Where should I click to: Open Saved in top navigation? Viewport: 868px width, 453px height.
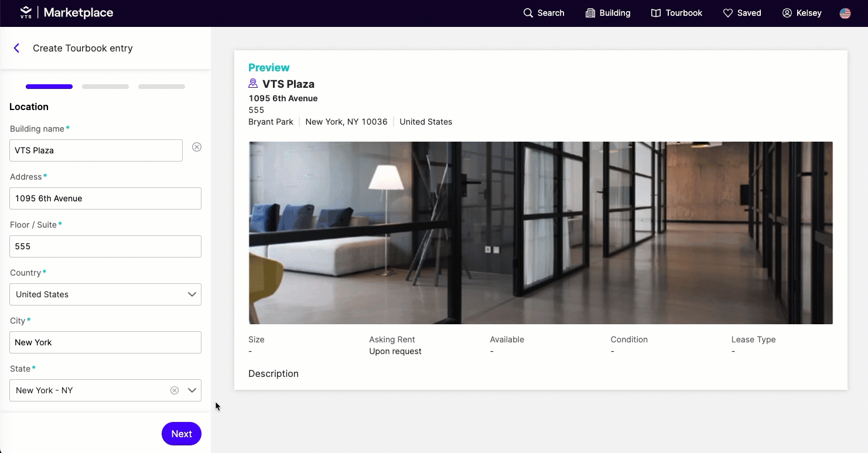point(742,13)
